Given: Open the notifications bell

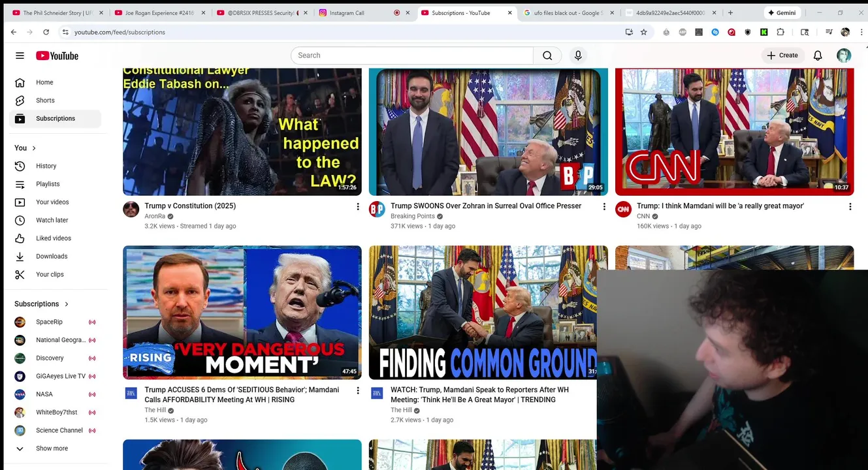Looking at the screenshot, I should click(818, 55).
